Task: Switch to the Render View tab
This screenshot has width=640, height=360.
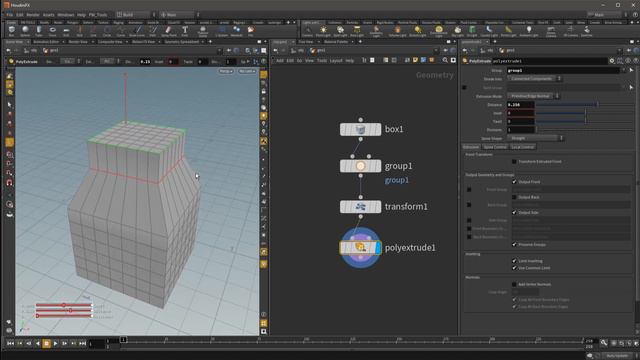Action: pos(78,42)
